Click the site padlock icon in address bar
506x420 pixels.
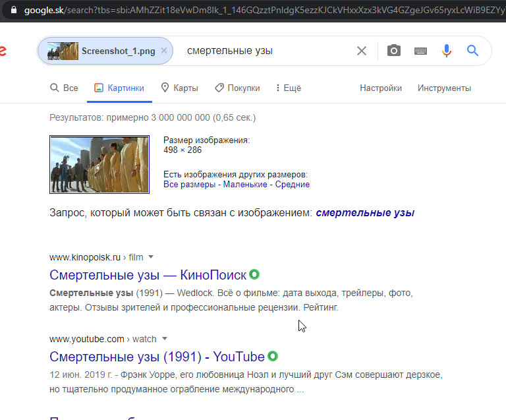[13, 11]
